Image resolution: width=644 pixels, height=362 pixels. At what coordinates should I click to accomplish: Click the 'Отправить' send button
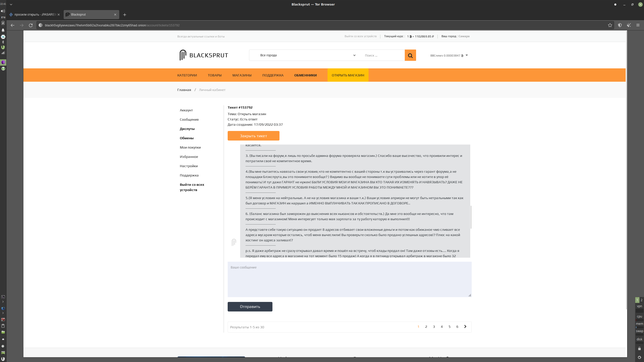pos(250,307)
